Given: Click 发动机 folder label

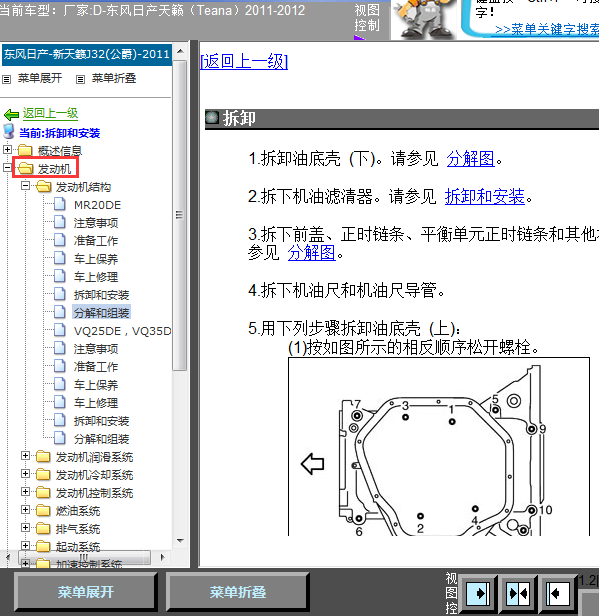Looking at the screenshot, I should click(x=54, y=169).
